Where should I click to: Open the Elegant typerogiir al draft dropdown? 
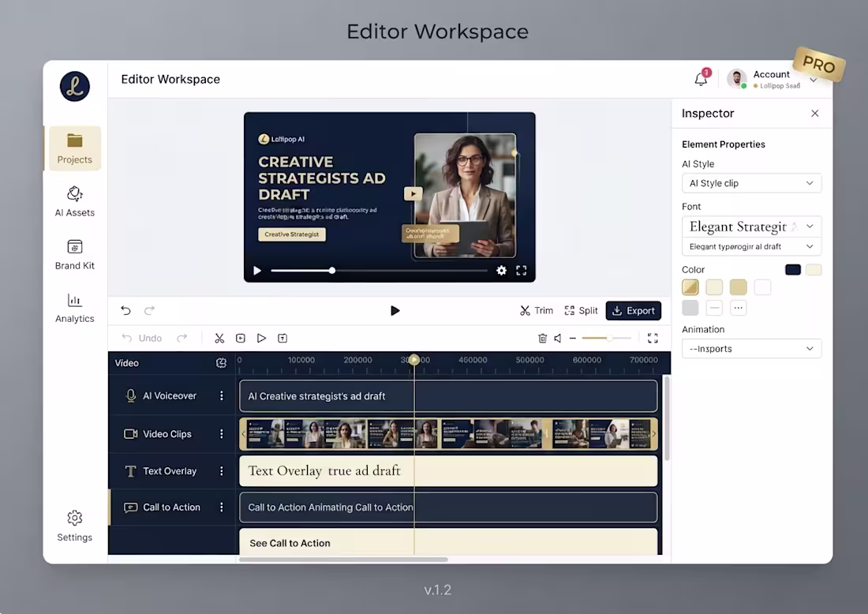(x=751, y=246)
